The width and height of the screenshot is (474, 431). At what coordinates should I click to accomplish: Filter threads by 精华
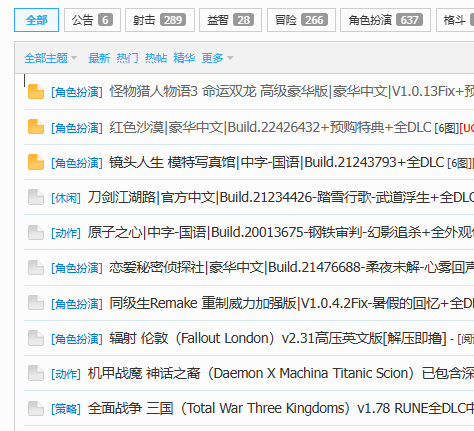pyautogui.click(x=184, y=58)
